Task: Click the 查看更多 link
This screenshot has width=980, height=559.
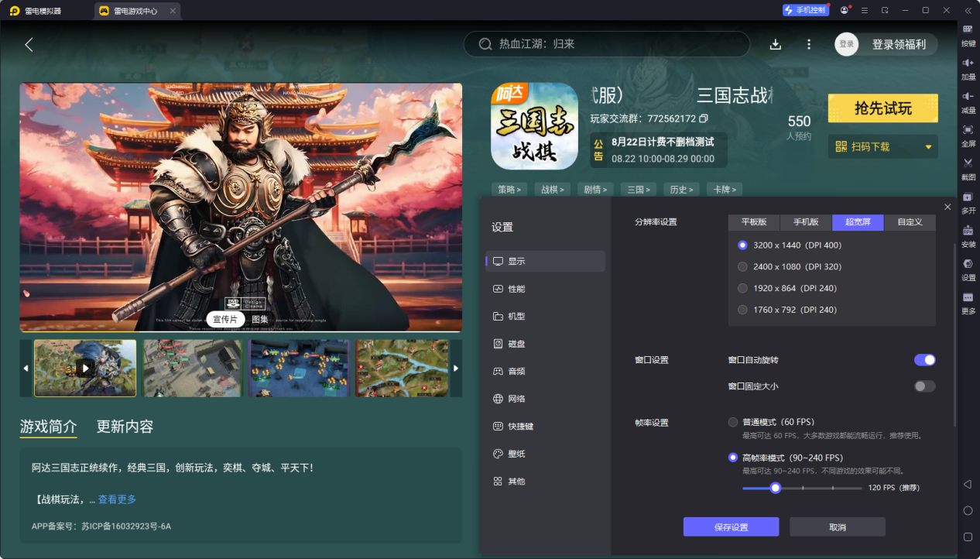Action: [117, 499]
